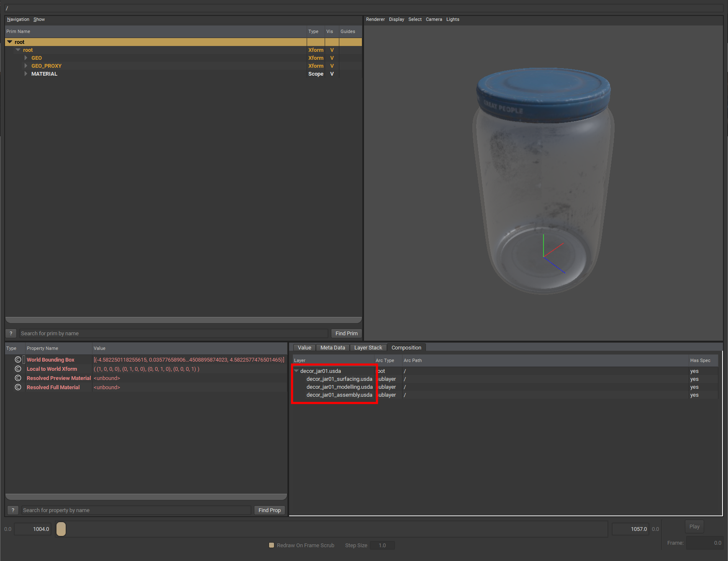Toggle visibility of the GEO prim

332,58
